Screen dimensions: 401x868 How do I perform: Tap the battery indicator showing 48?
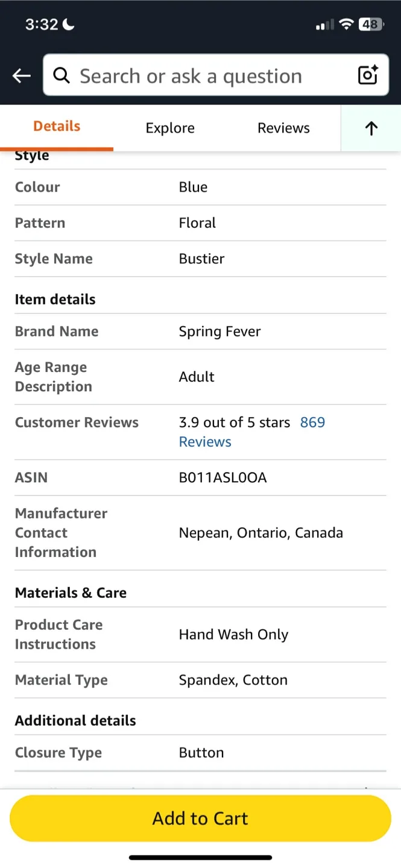point(371,24)
